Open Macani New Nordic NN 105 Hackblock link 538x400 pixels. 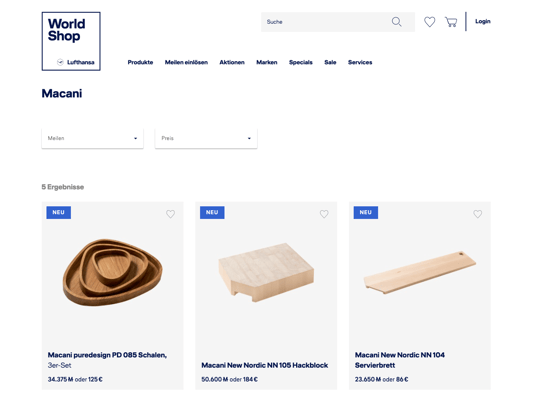(x=265, y=365)
